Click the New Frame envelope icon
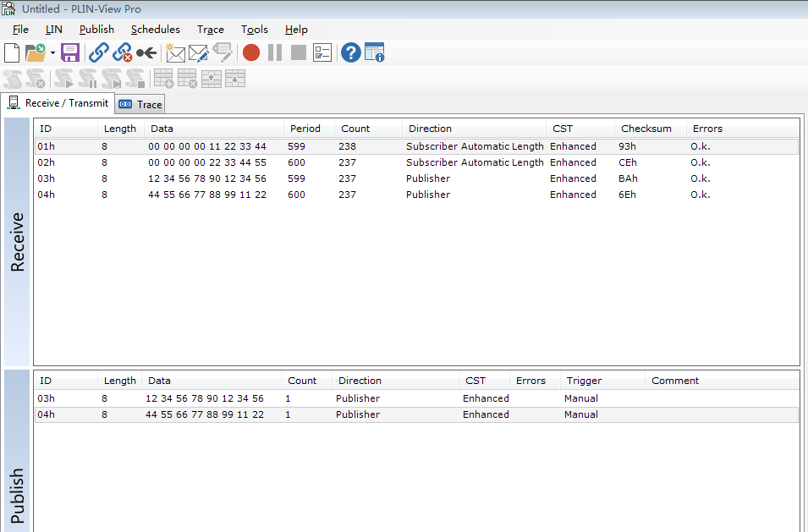Viewport: 808px width, 532px height. click(174, 53)
